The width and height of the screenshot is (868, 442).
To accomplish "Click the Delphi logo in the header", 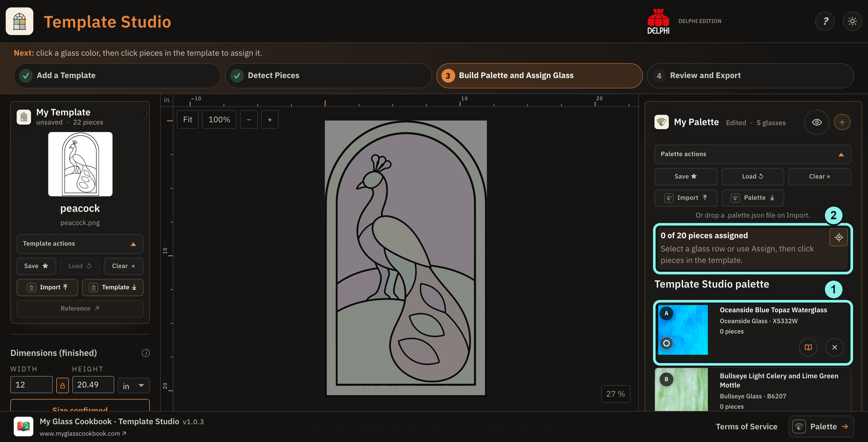I will pos(658,21).
